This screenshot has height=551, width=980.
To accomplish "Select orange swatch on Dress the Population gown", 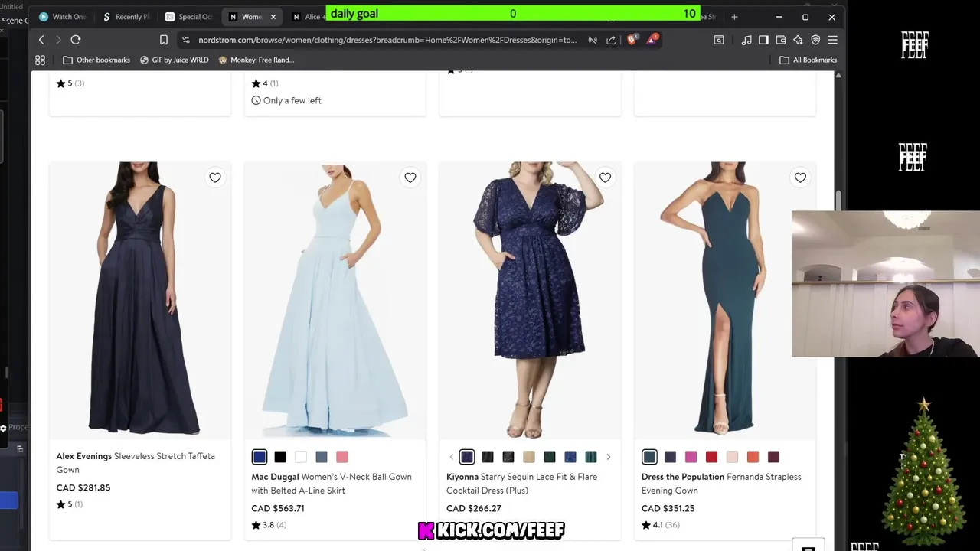I will pyautogui.click(x=753, y=457).
